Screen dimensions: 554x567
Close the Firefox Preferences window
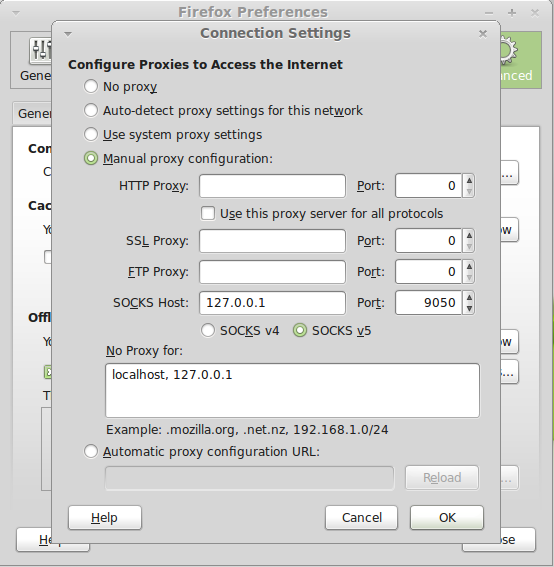[x=534, y=13]
